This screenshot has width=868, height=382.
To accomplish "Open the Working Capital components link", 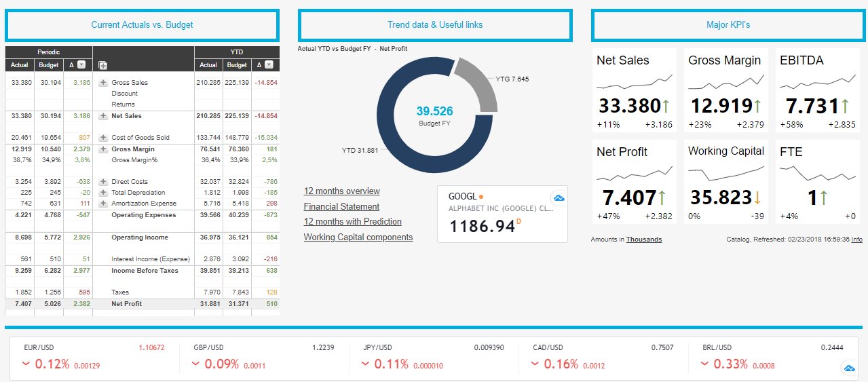I will [358, 237].
